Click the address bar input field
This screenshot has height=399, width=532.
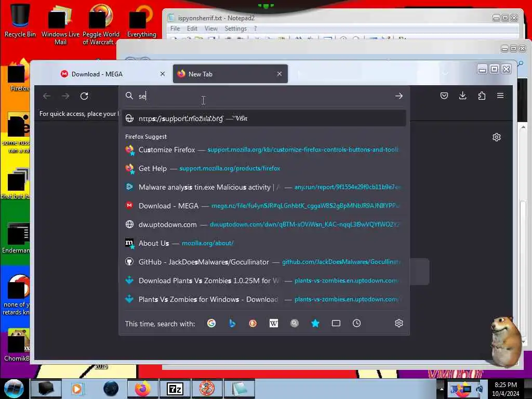point(264,96)
